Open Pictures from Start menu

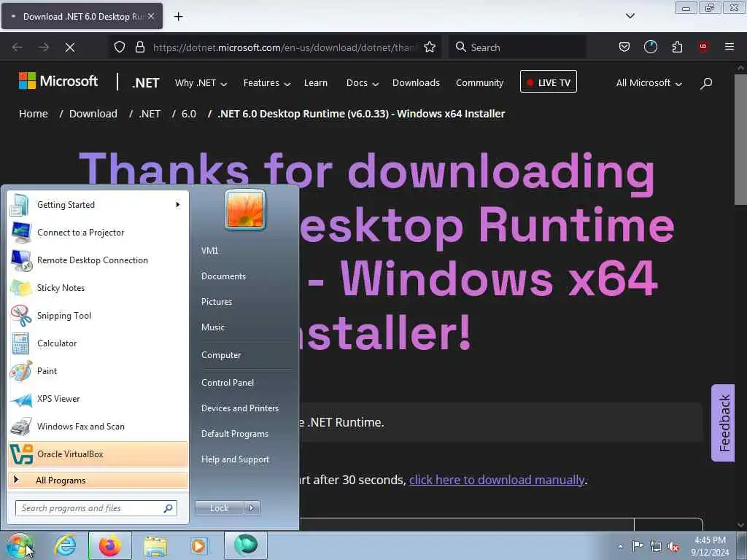click(217, 302)
